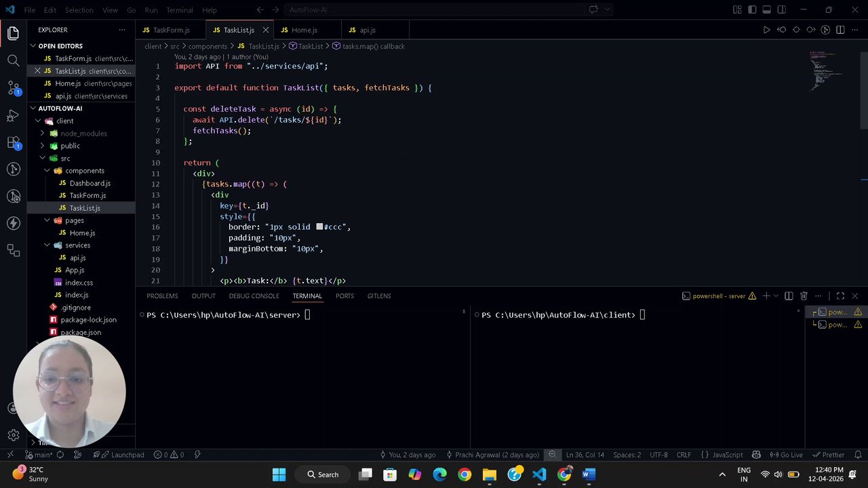
Task: Collapse the pages folder
Action: 47,220
